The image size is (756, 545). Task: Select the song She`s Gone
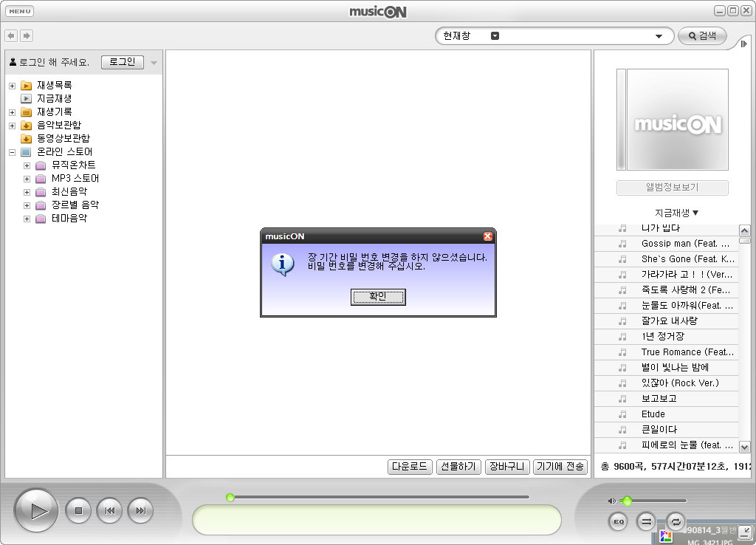click(x=667, y=259)
